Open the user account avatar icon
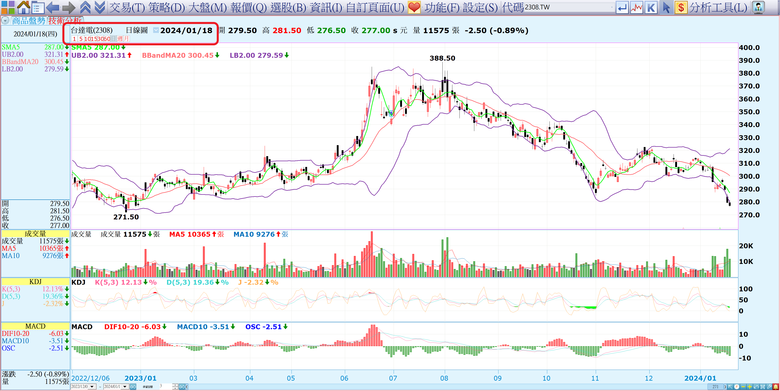This screenshot has height=391, width=780. [x=758, y=7]
